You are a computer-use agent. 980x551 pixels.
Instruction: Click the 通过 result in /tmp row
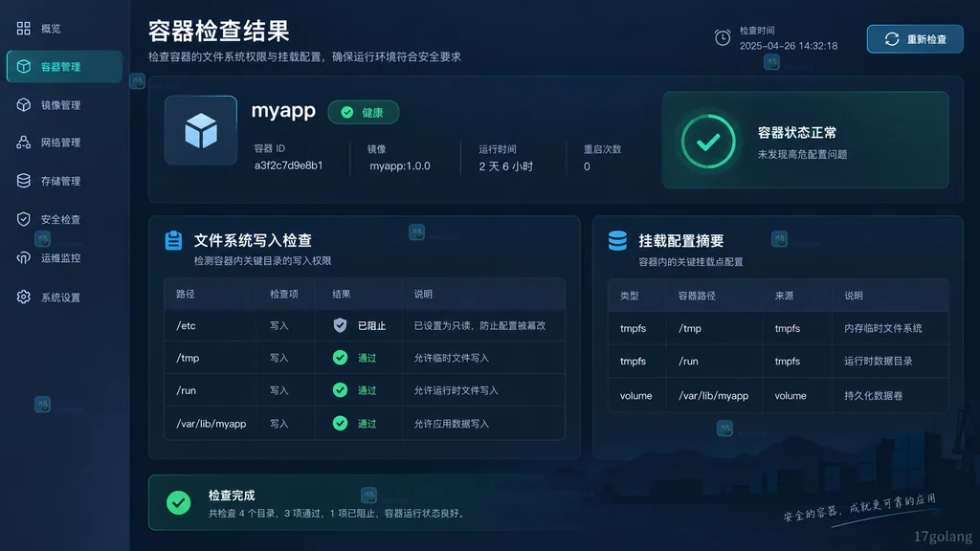coord(367,358)
